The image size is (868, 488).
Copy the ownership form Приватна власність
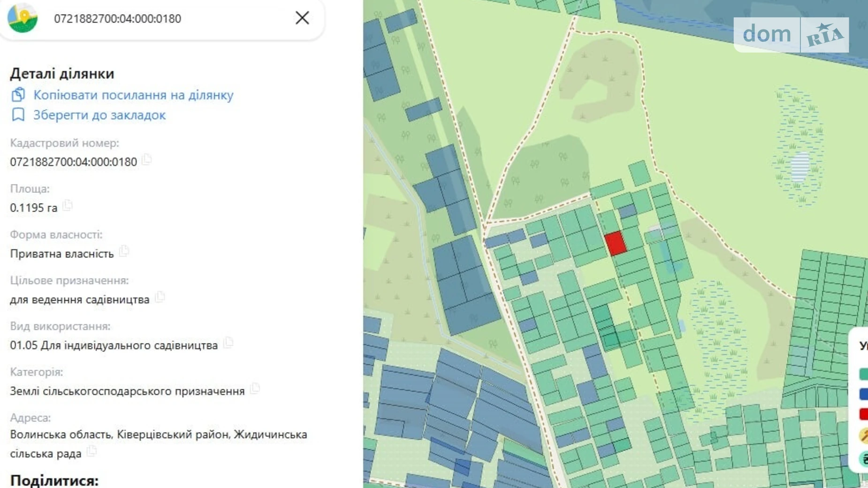click(124, 251)
